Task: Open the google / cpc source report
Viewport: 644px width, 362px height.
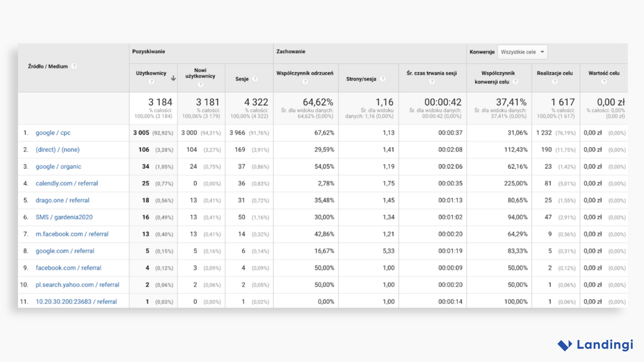Action: 53,133
